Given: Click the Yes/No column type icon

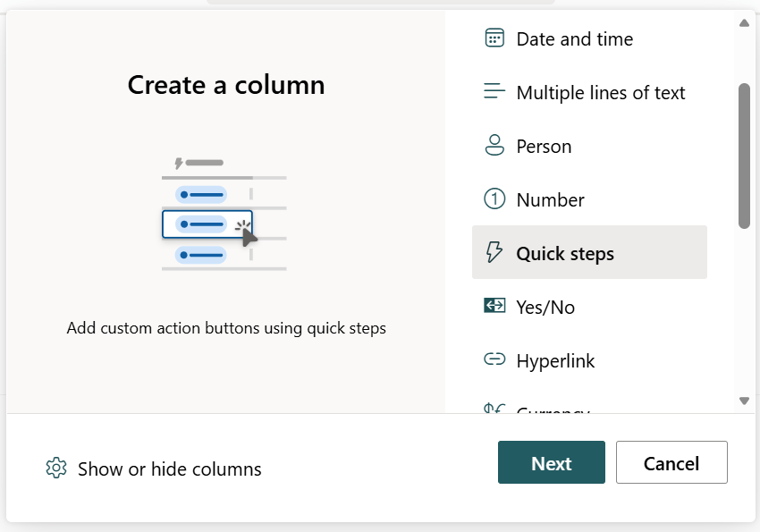Looking at the screenshot, I should pos(494,306).
